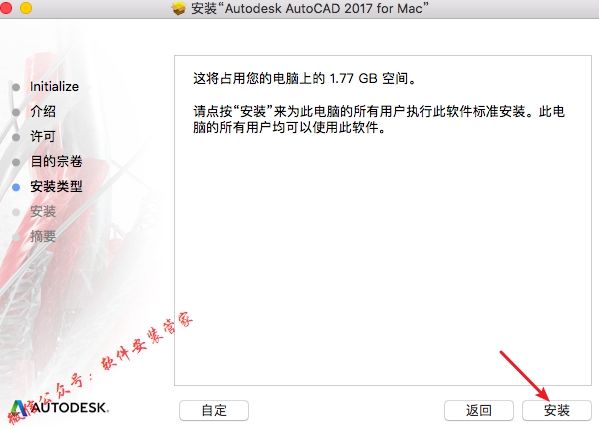599x429 pixels.
Task: Click the red close window button
Action: (6, 8)
